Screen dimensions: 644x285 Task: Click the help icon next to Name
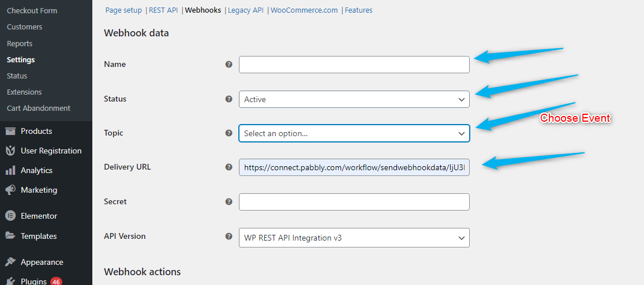point(229,65)
